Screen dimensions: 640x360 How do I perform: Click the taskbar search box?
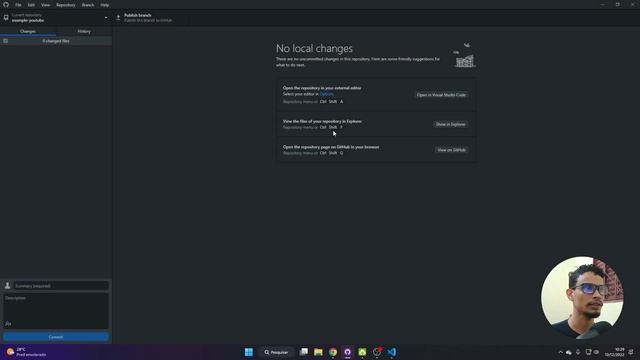276,352
